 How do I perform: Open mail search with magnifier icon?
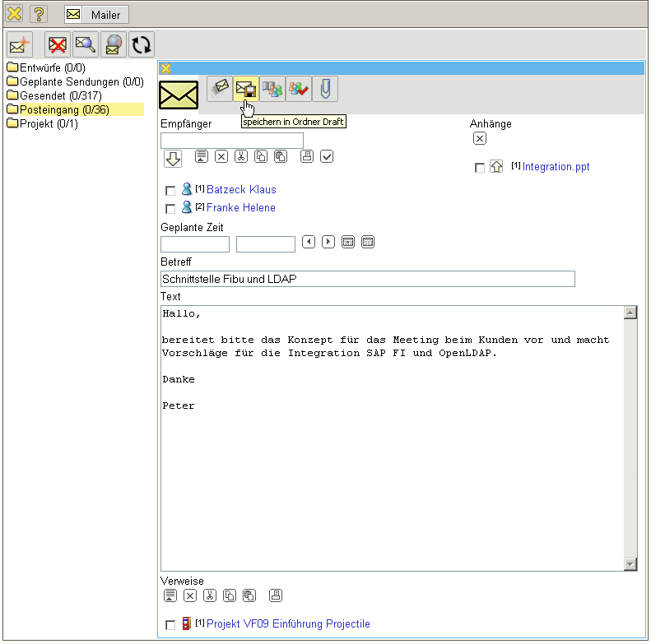86,44
